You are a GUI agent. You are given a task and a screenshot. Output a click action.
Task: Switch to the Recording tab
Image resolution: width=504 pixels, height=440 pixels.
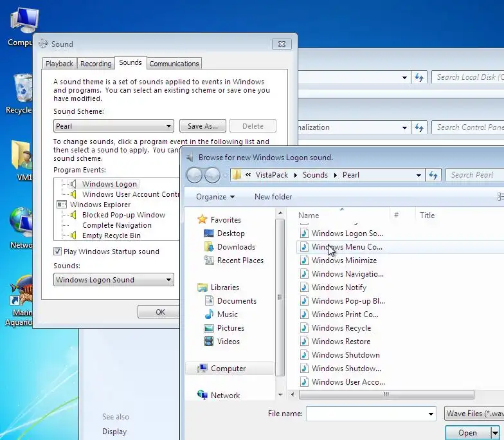click(x=96, y=64)
